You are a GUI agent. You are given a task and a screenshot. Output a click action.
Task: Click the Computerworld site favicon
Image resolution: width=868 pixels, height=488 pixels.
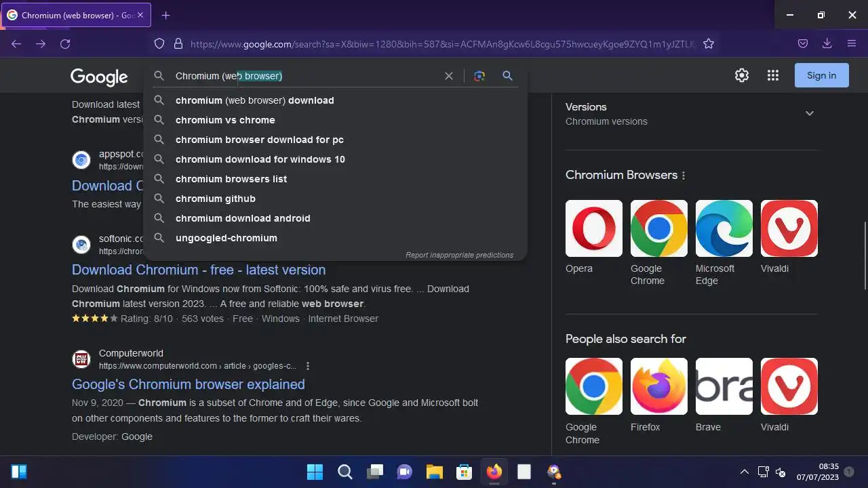click(81, 359)
